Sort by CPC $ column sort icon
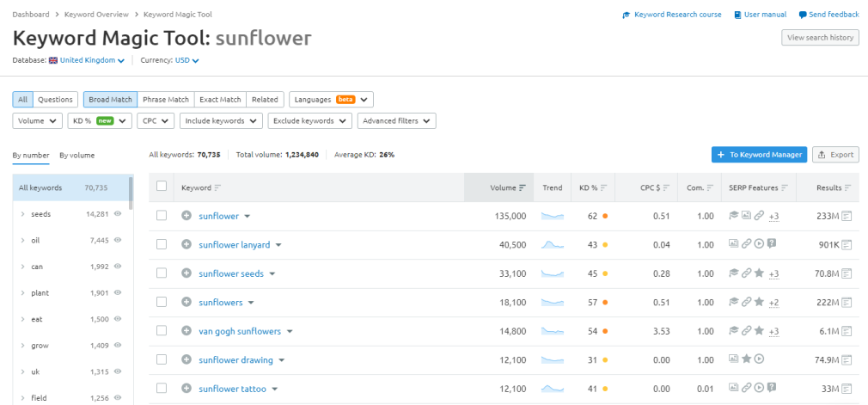 click(x=667, y=187)
